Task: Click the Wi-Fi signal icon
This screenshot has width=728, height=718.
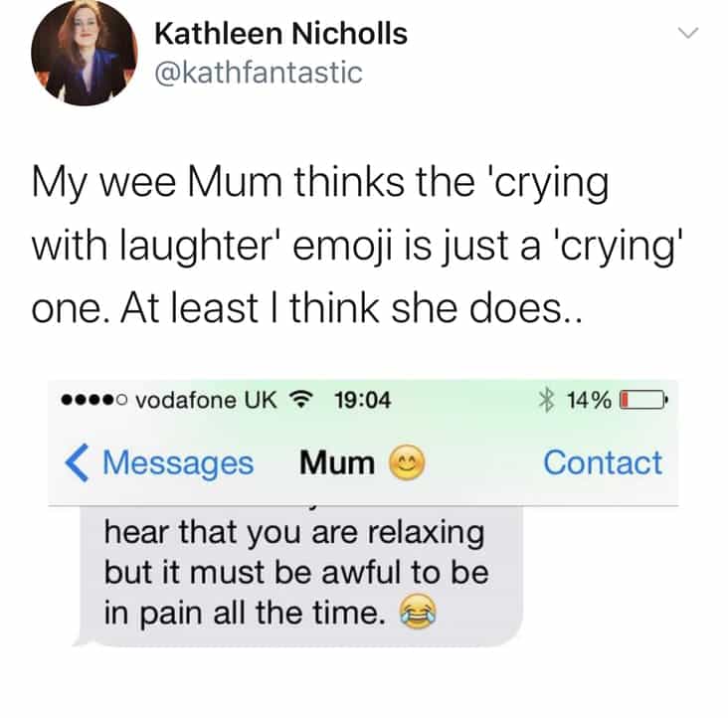Action: click(302, 400)
